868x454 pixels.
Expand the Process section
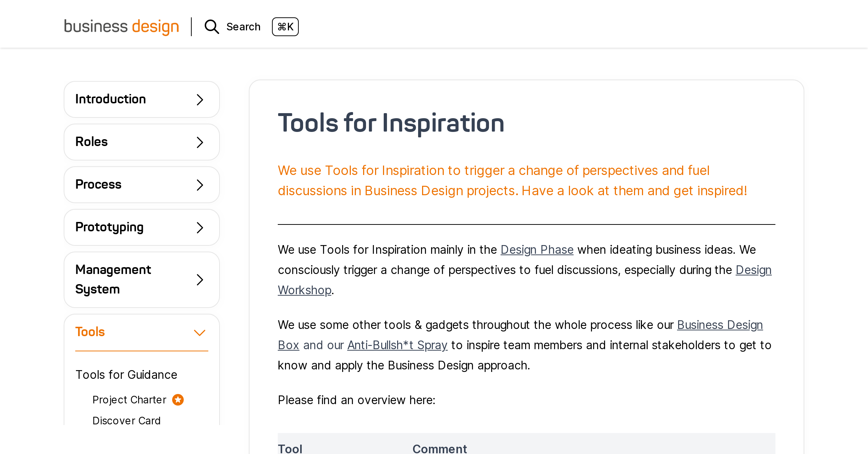141,185
